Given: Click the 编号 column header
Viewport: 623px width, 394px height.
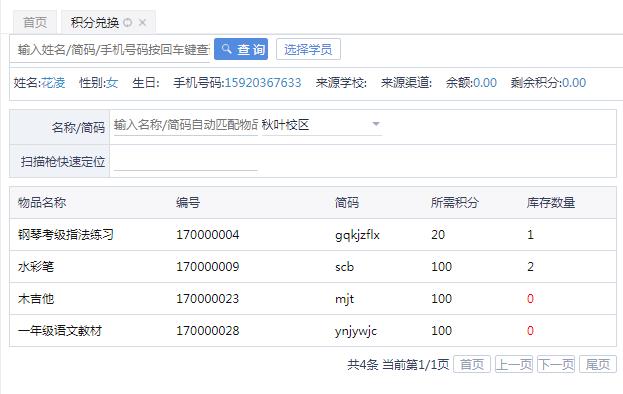Looking at the screenshot, I should coord(188,203).
